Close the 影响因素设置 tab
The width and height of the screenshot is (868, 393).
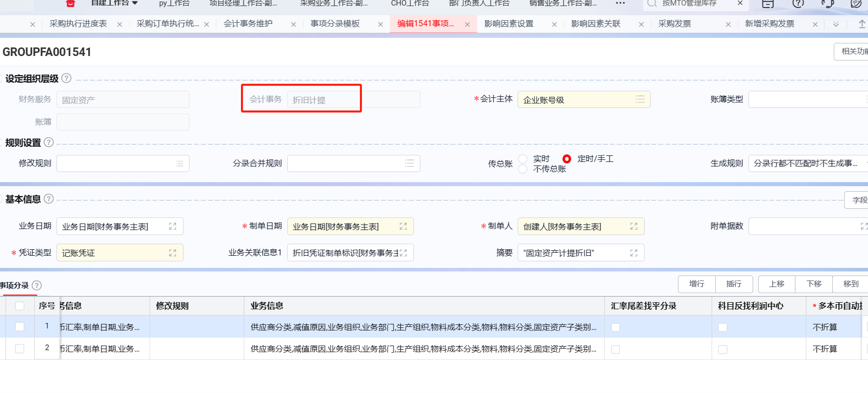click(554, 24)
